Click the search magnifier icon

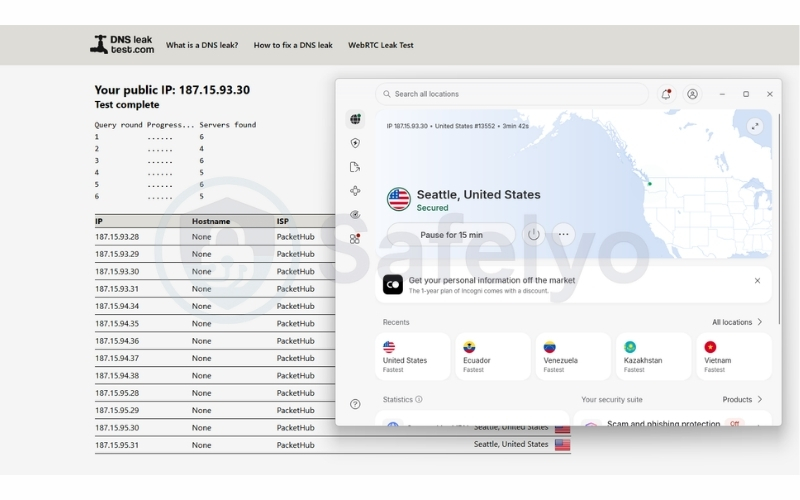[387, 94]
